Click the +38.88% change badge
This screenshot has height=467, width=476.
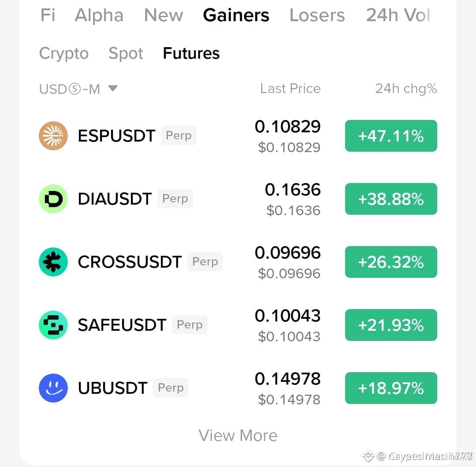tap(391, 199)
